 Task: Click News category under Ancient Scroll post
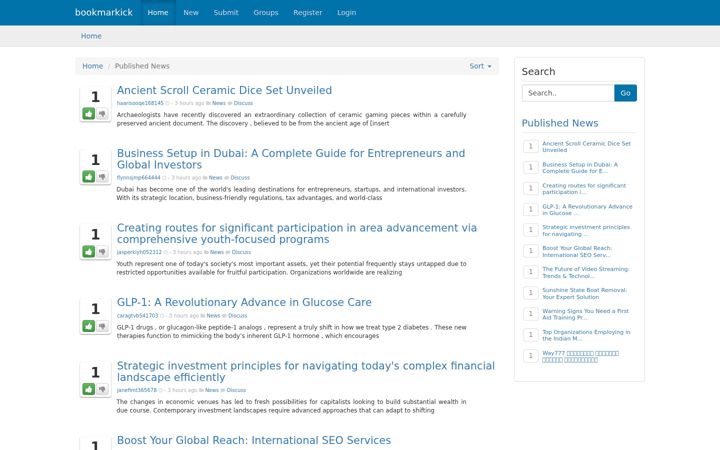click(219, 103)
